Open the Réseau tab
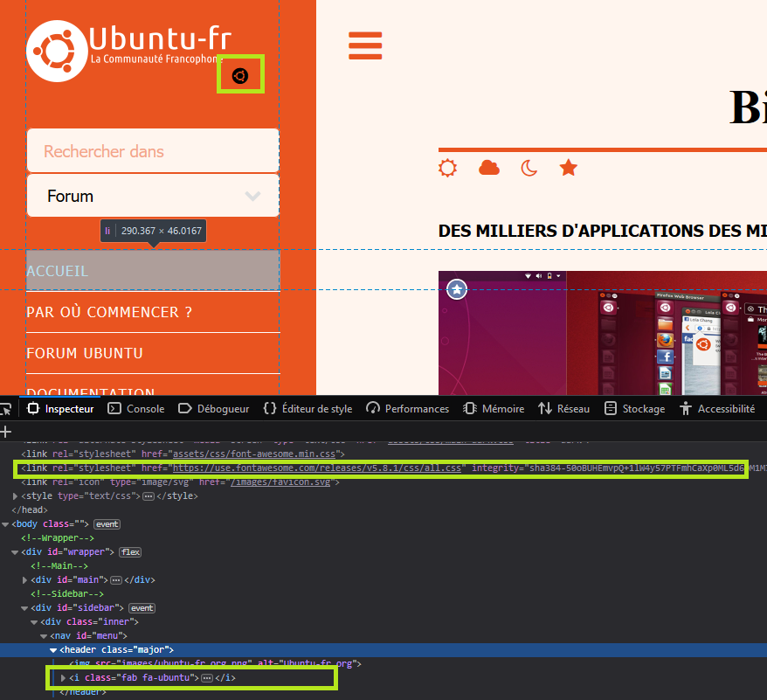The height and width of the screenshot is (700, 767). point(563,409)
